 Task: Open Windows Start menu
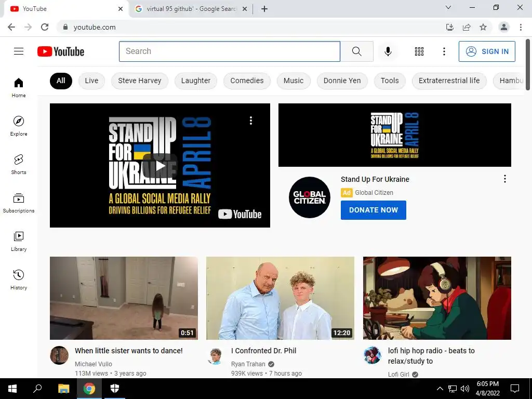point(12,389)
